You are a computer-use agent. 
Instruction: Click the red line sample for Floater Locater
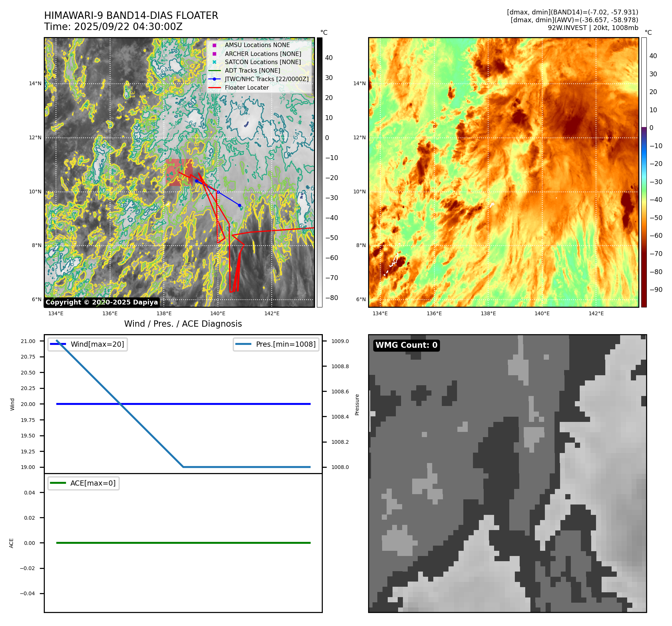(x=214, y=88)
